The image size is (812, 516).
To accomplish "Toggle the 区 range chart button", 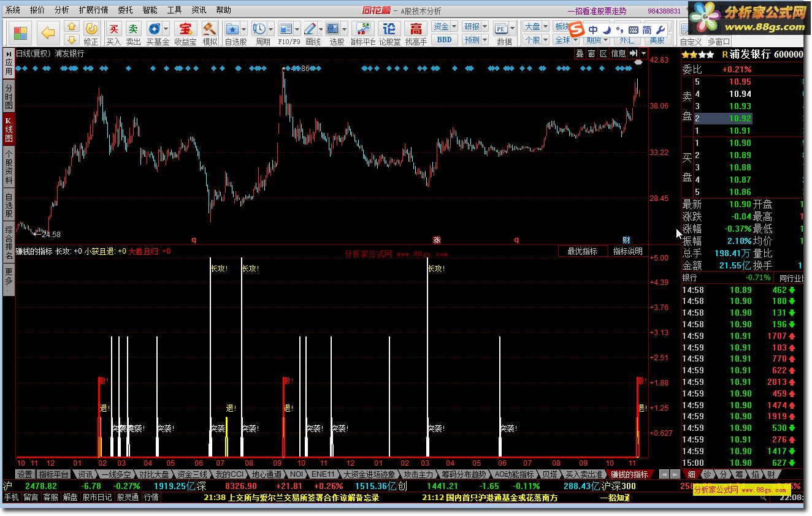I will point(603,53).
